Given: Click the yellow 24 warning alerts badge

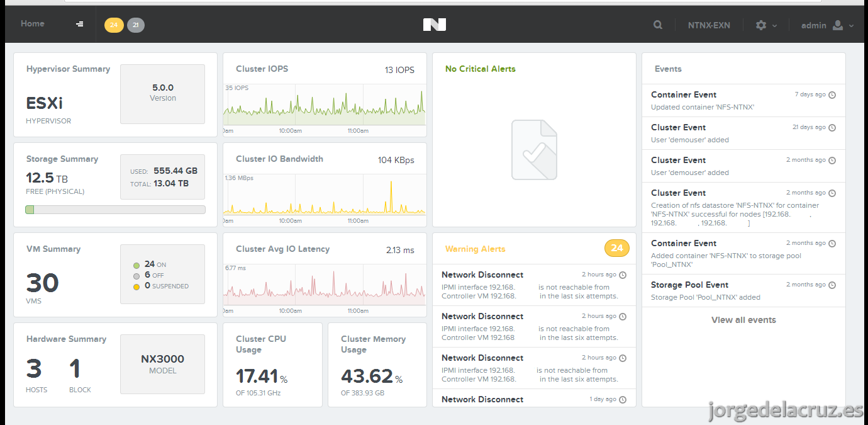Looking at the screenshot, I should (x=114, y=25).
